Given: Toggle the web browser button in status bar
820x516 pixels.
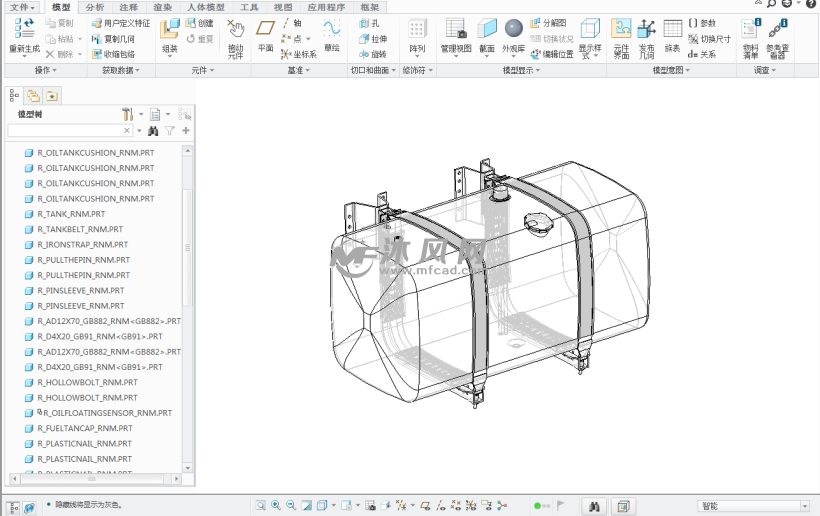Looking at the screenshot, I should pos(29,507).
